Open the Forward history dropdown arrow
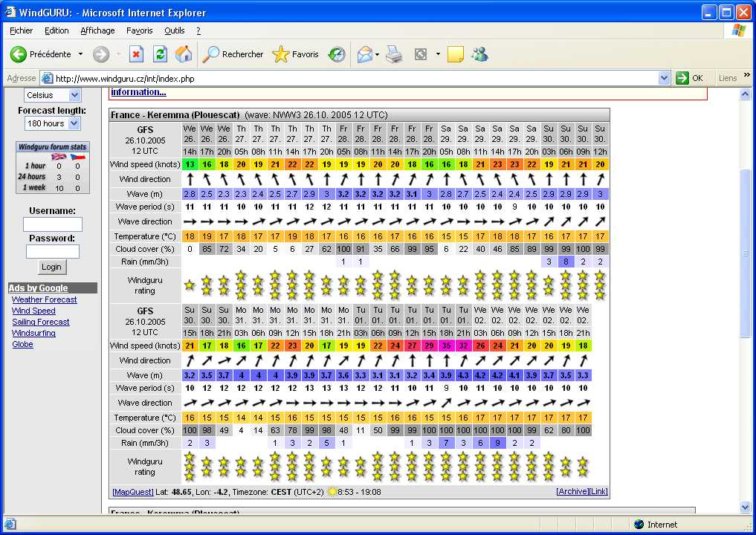 [118, 54]
